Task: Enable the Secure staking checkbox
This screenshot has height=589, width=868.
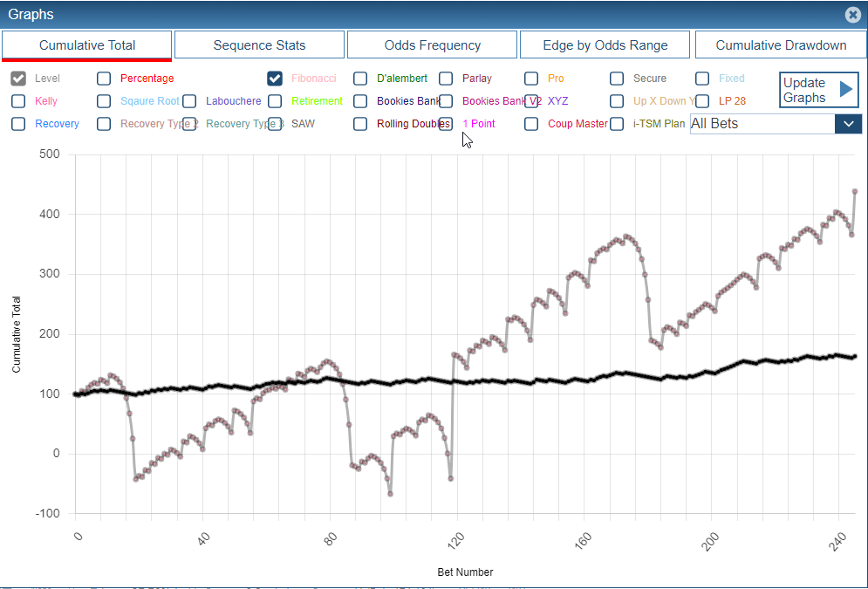Action: [x=617, y=78]
